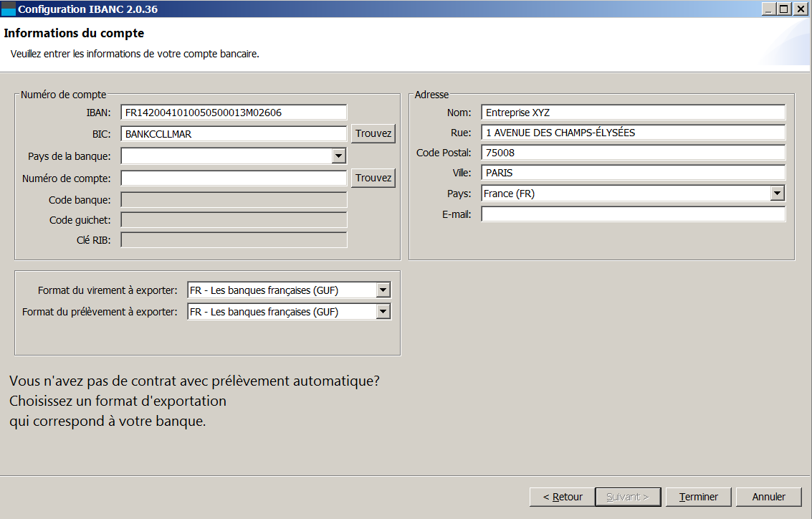
Task: Click the BIC input field
Action: pyautogui.click(x=234, y=133)
